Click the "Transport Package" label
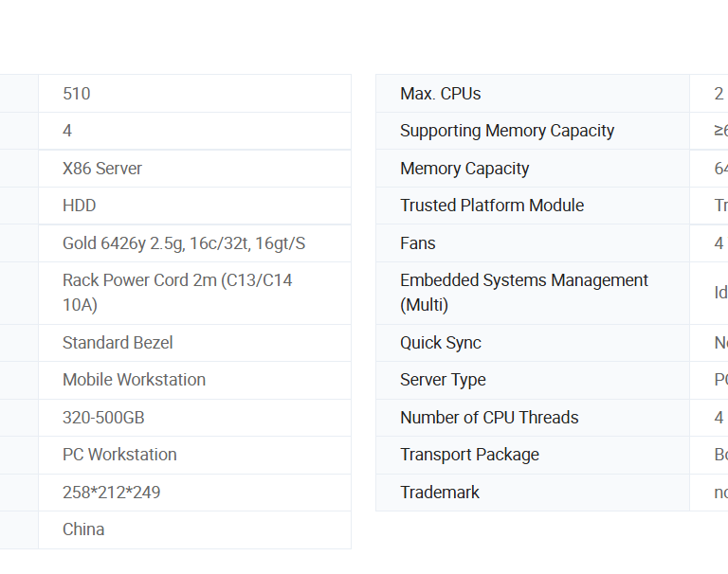The height and width of the screenshot is (574, 728). pos(469,455)
